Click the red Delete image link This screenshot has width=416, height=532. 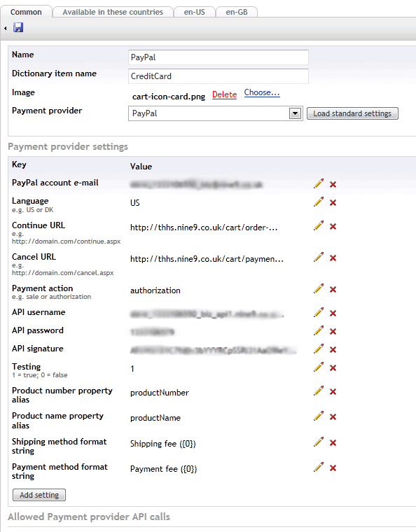click(x=224, y=94)
